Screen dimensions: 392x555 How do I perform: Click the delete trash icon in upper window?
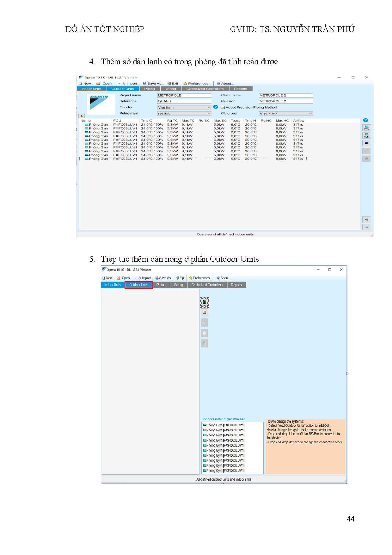(x=366, y=159)
